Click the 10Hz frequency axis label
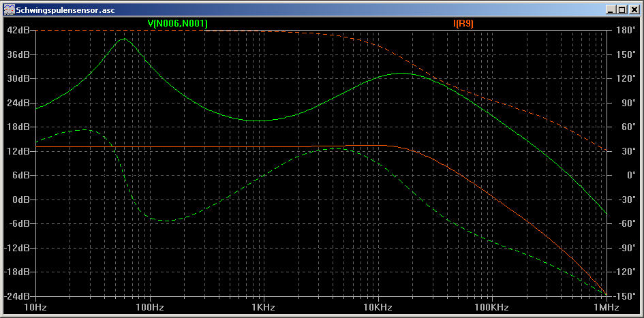Viewport: 644px width, 318px height. (35, 307)
